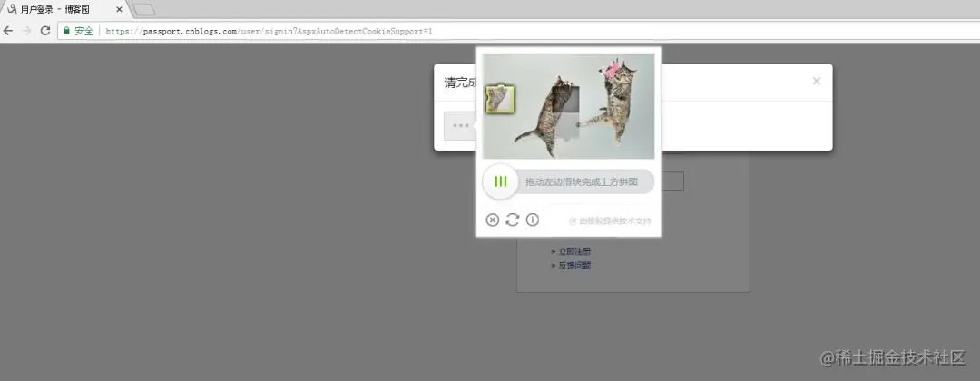Close the captcha panel with X-circle icon
Screen dimensions: 980x381
click(493, 220)
